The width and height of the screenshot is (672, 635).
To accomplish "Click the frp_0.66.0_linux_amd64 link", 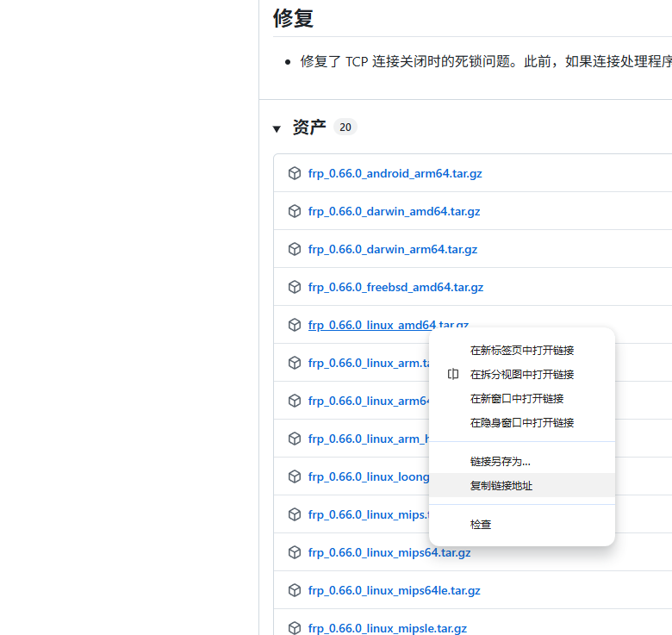I will 371,325.
